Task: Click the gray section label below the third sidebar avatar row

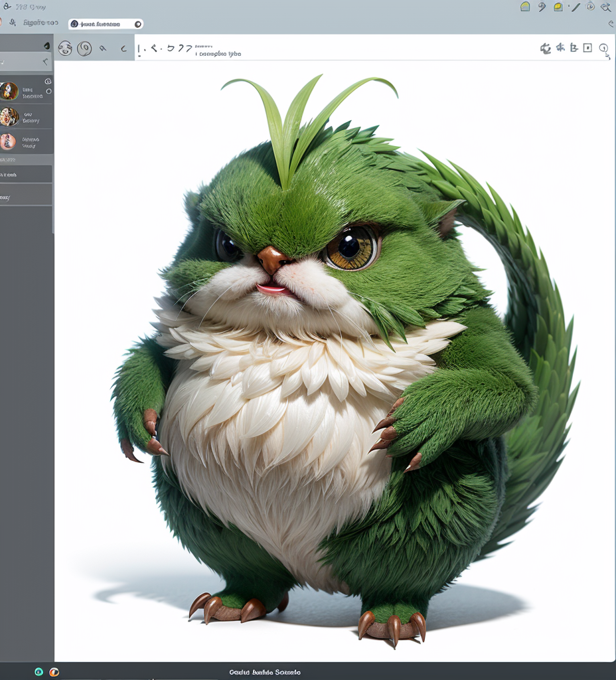Action: pyautogui.click(x=7, y=159)
